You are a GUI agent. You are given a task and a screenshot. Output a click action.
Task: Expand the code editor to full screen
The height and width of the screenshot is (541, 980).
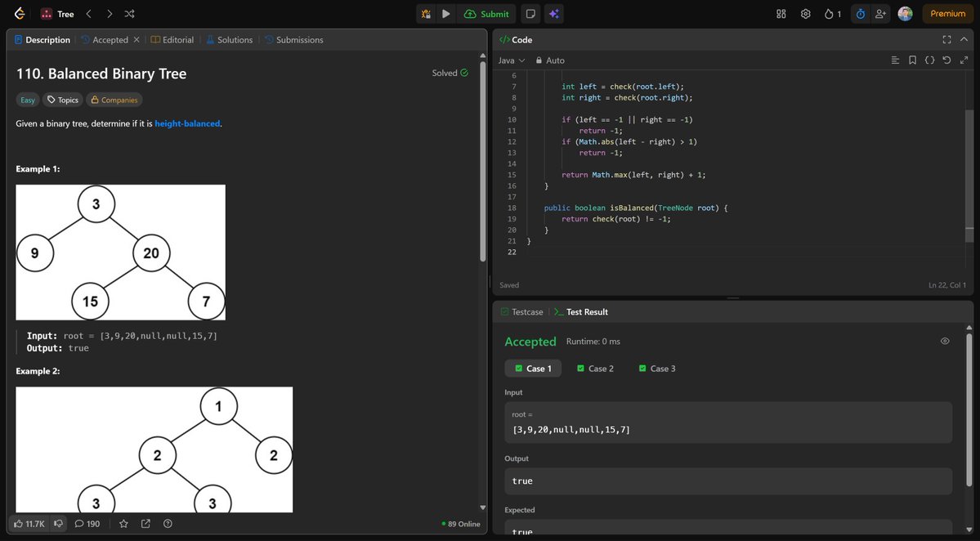pos(964,60)
